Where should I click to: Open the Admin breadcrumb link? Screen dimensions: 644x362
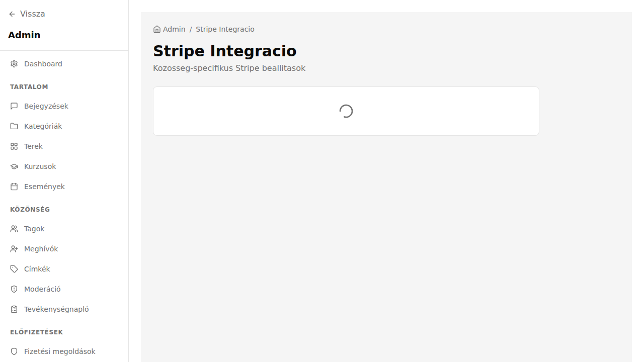[x=174, y=29]
